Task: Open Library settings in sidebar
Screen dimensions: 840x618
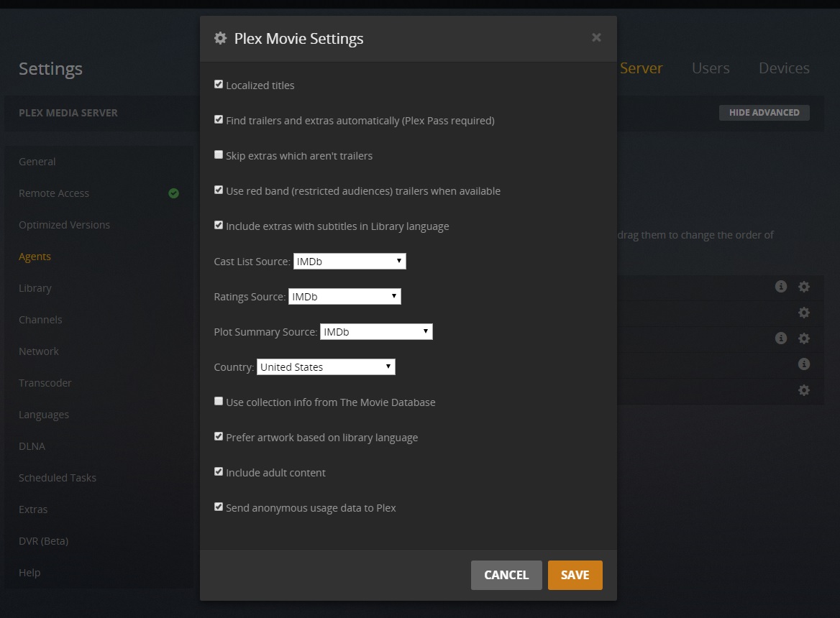Action: [35, 288]
